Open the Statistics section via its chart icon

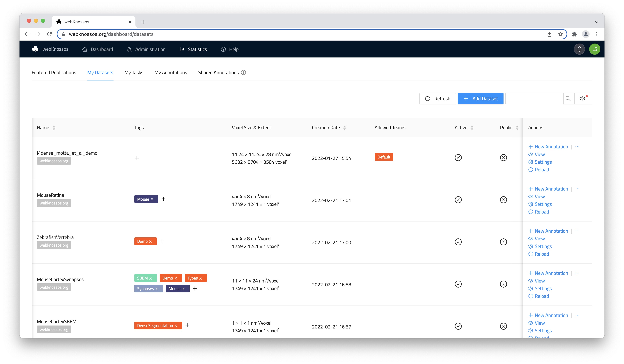(182, 49)
